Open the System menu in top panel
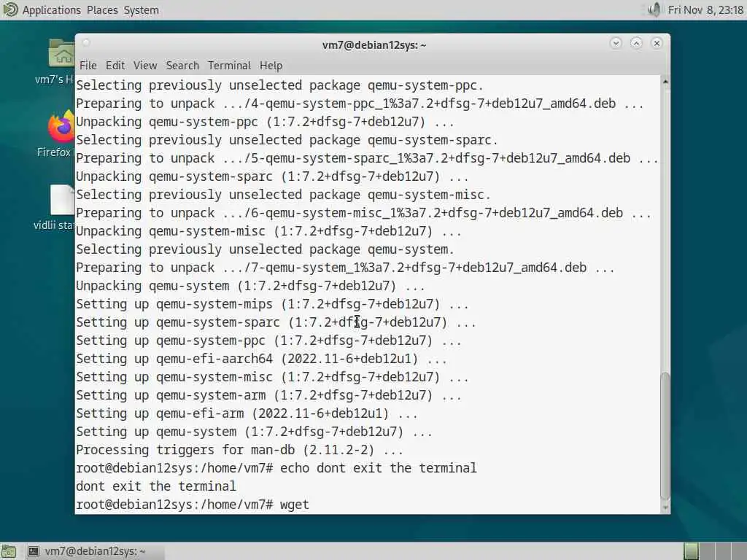 tap(141, 10)
